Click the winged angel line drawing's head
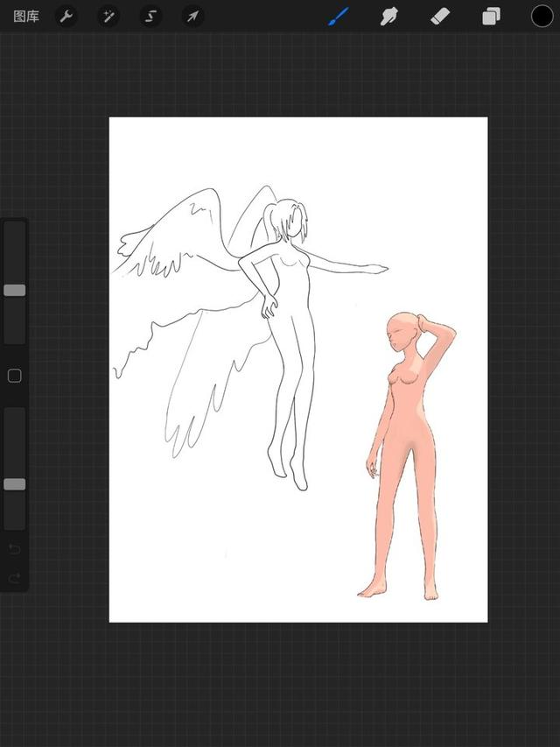Image resolution: width=560 pixels, height=747 pixels. pos(290,220)
